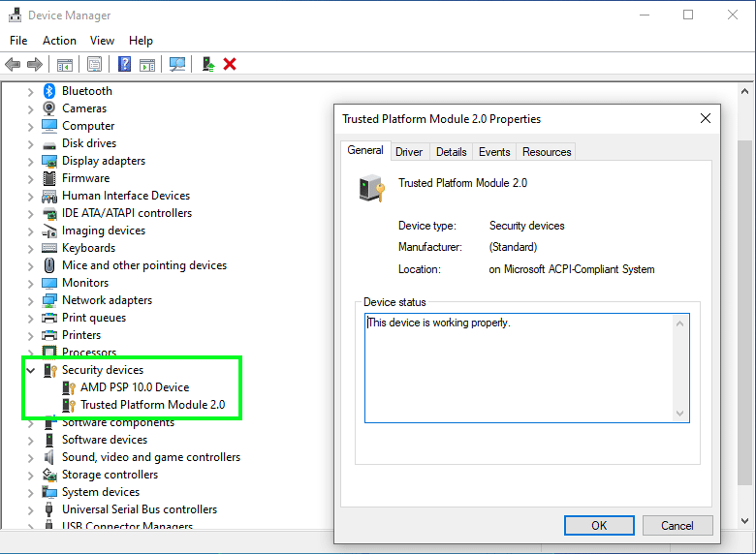Click the large device icon in Properties dialog
The width and height of the screenshot is (756, 554).
[x=372, y=188]
